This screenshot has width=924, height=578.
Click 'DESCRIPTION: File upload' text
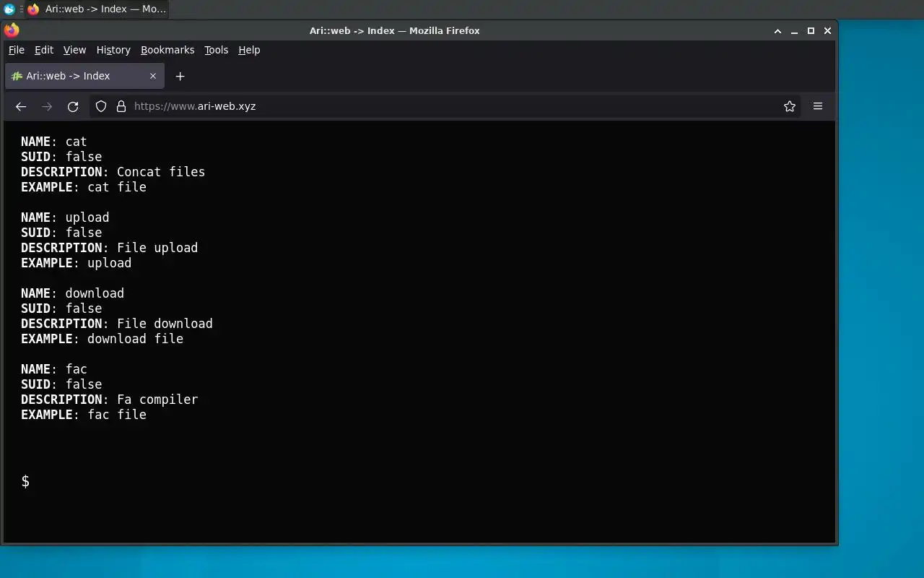(109, 248)
